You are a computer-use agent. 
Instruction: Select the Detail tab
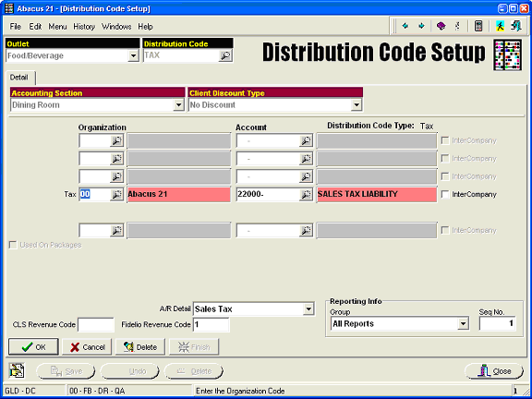19,78
